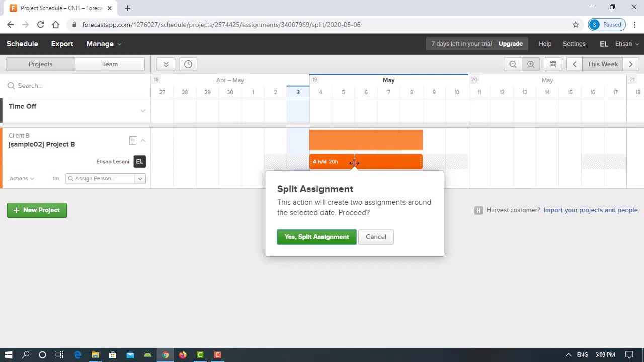Expand the Time Off row

143,110
